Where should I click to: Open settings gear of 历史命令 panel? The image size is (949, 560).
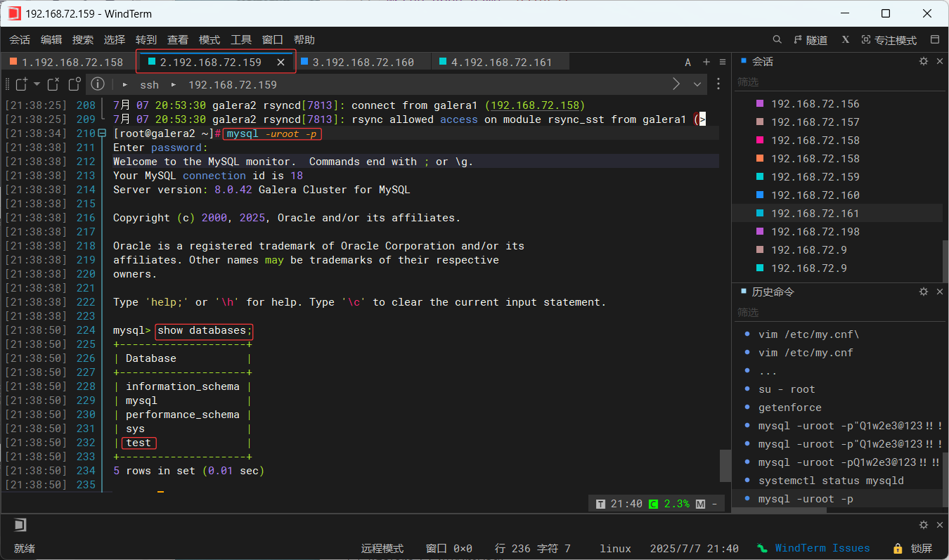[923, 292]
